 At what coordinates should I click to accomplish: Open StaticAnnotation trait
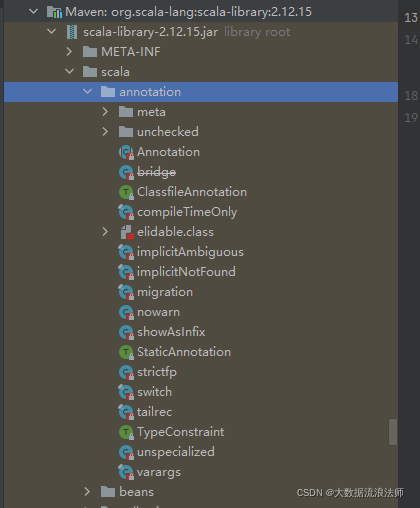click(x=184, y=352)
